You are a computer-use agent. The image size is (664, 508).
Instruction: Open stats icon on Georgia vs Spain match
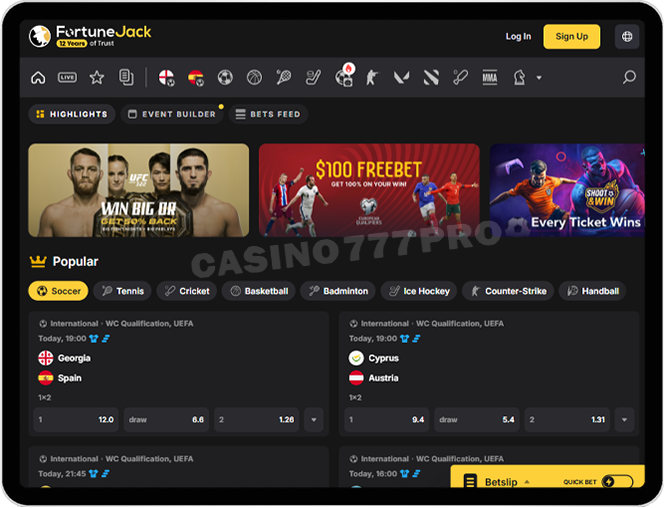click(106, 339)
